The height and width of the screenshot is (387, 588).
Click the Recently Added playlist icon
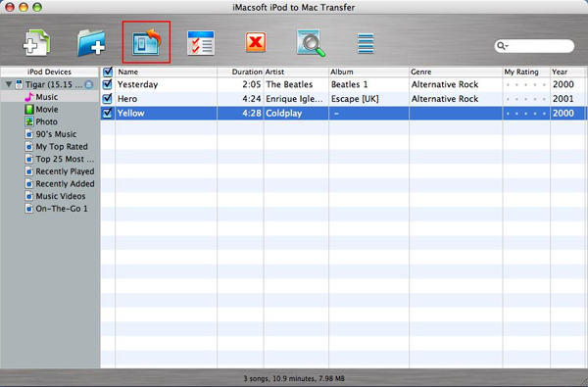point(28,184)
